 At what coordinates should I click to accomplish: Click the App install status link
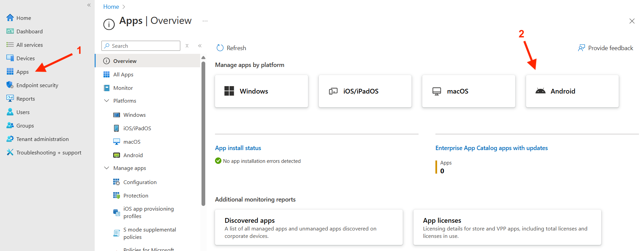click(238, 148)
